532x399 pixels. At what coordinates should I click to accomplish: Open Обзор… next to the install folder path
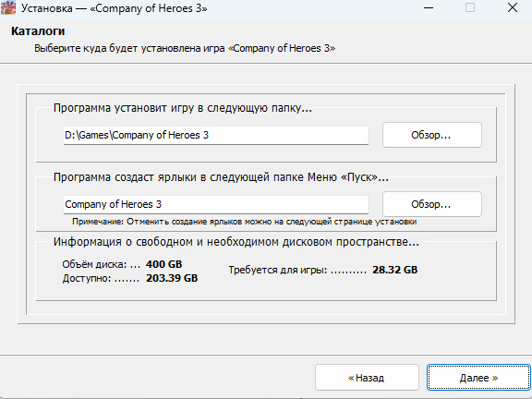point(432,135)
